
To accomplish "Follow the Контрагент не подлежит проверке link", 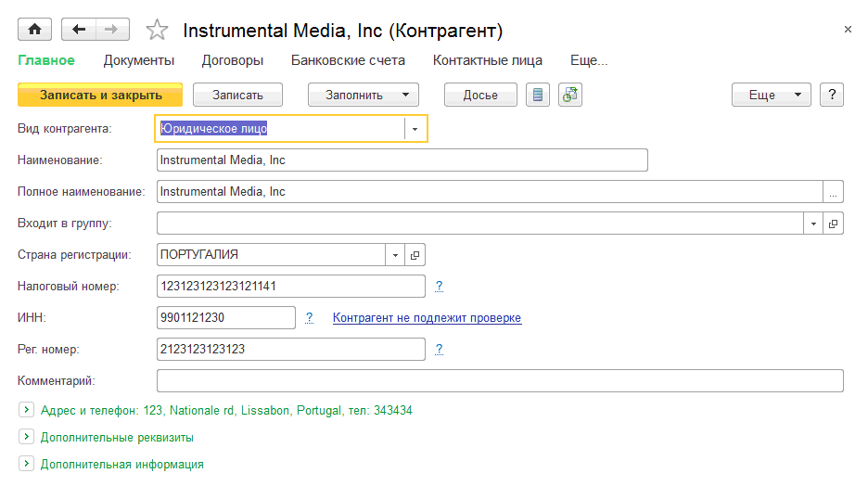I will coord(427,318).
